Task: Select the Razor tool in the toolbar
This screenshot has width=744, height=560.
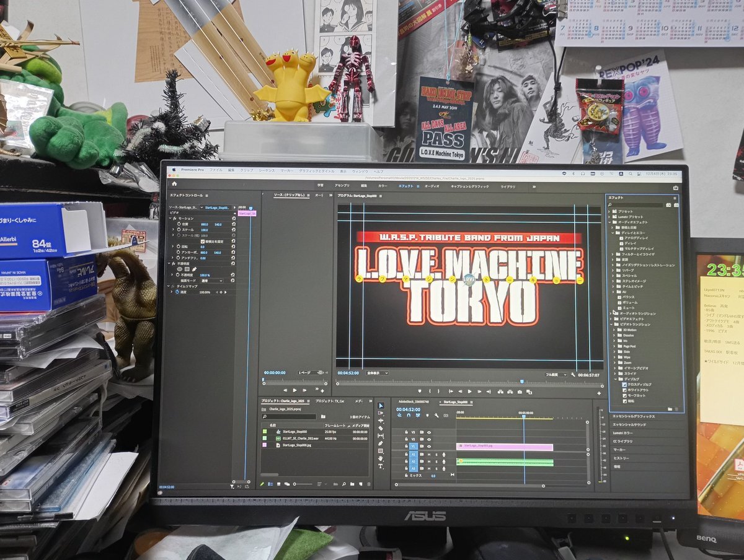Action: pos(381,429)
